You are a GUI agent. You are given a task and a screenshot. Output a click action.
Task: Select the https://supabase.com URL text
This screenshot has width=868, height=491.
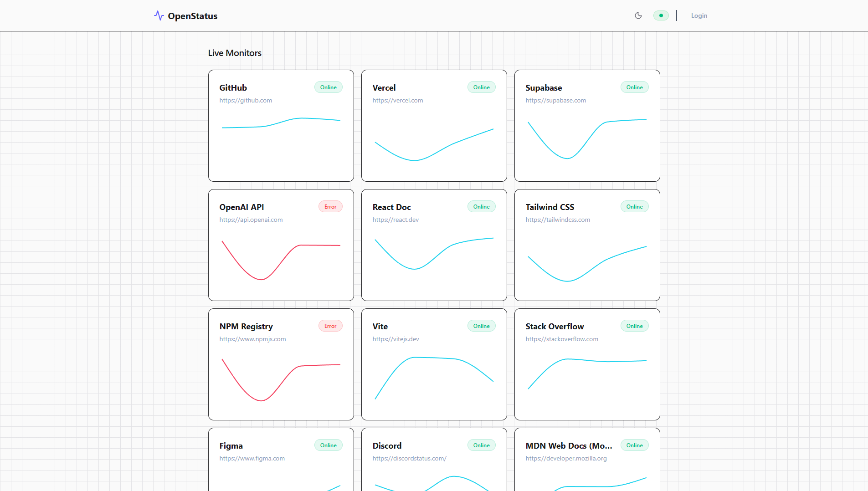click(x=556, y=100)
